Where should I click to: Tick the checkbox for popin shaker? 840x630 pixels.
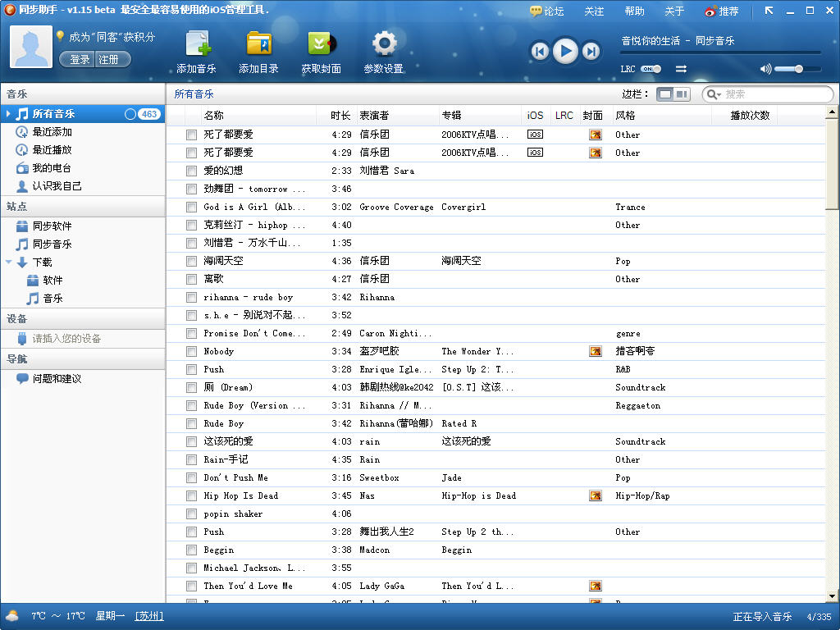(191, 514)
